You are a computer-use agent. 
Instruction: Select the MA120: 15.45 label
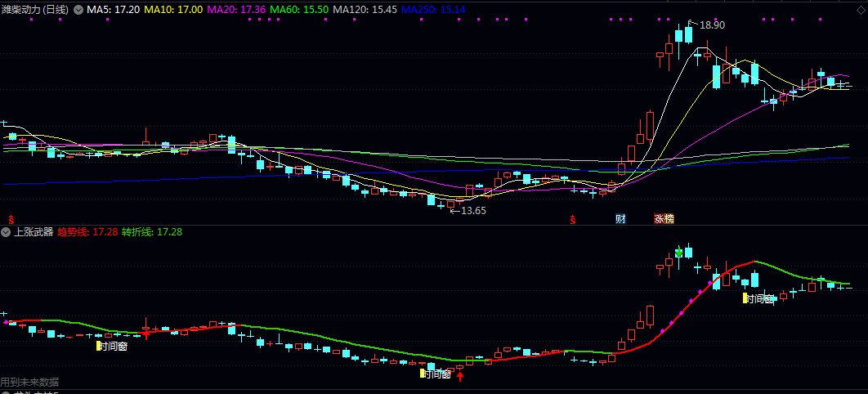pos(366,10)
